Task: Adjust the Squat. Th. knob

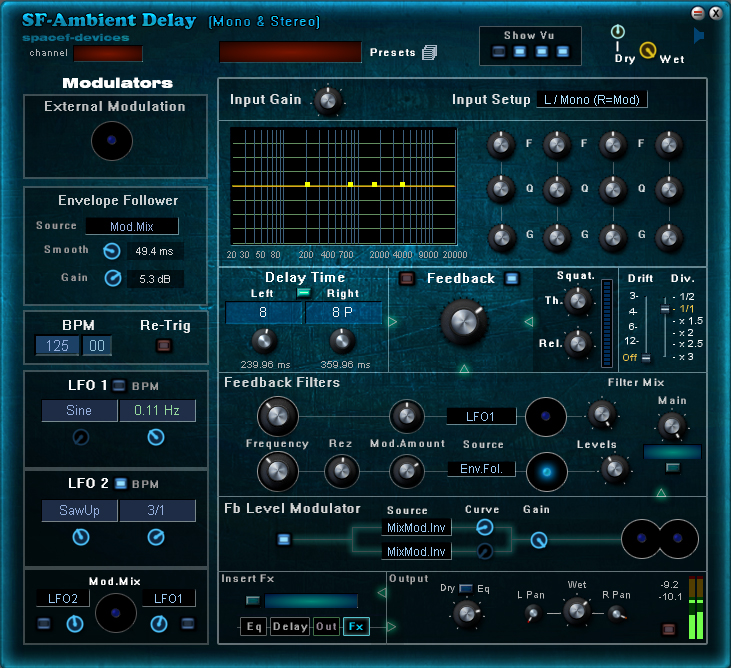Action: (x=578, y=301)
